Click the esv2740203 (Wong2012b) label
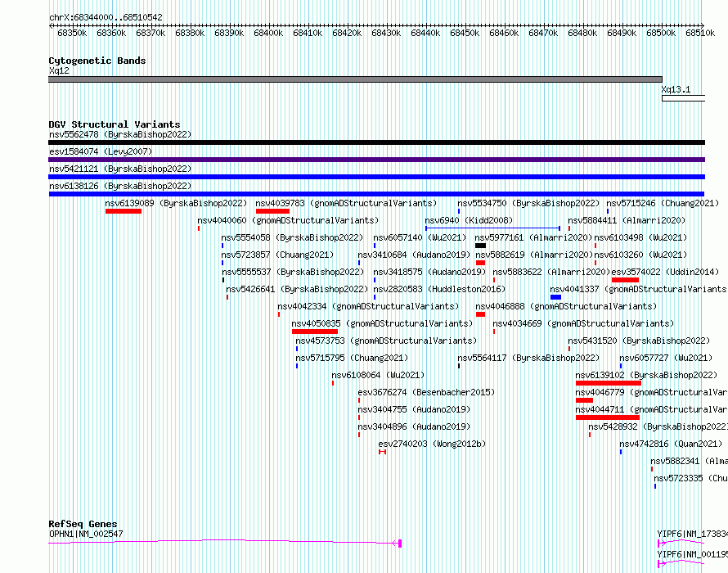Viewport: 728px width, 573px height. click(432, 444)
